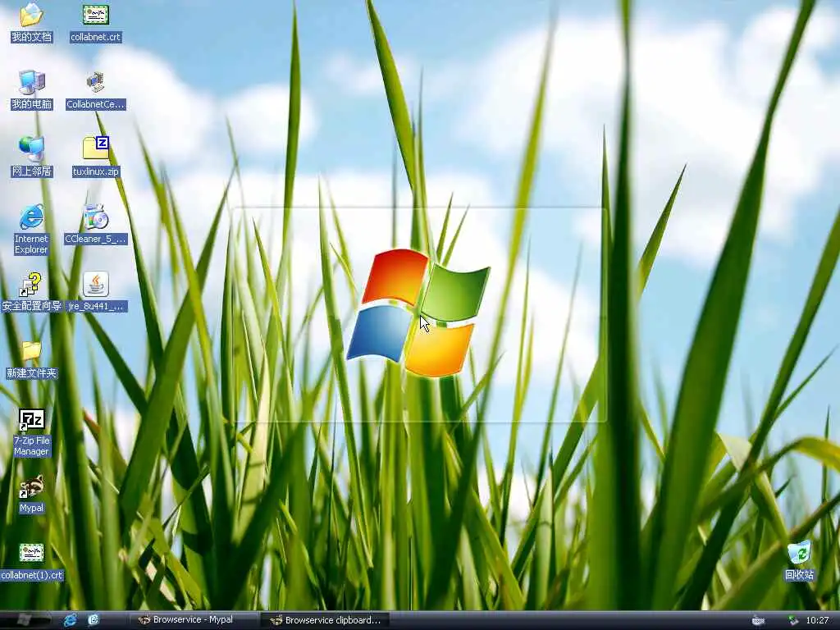Image resolution: width=840 pixels, height=630 pixels.
Task: Click the Start button on the taskbar
Action: (x=25, y=620)
